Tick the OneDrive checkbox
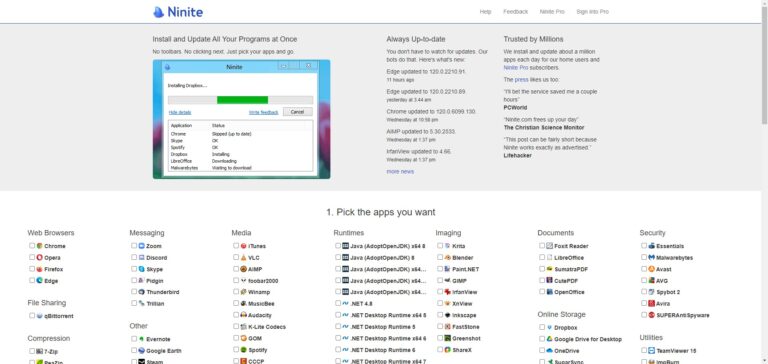The width and height of the screenshot is (768, 364). [542, 351]
